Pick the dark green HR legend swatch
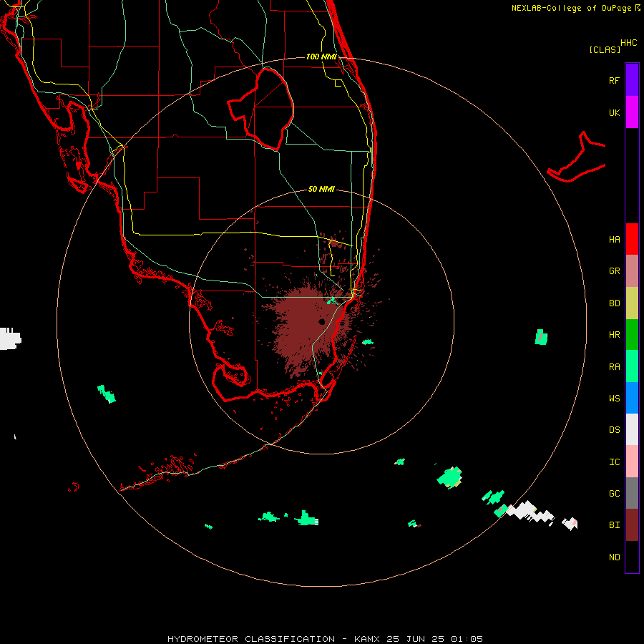The image size is (644, 644). (632, 335)
